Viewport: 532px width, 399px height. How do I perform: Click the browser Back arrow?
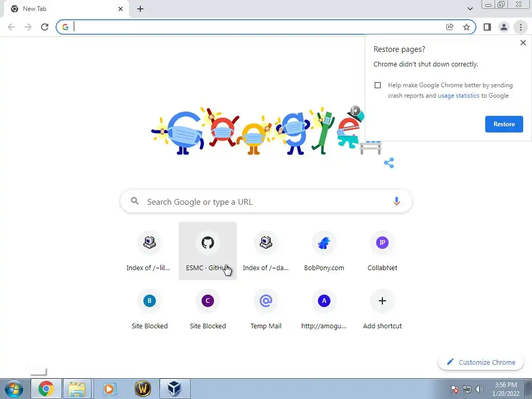pyautogui.click(x=11, y=27)
